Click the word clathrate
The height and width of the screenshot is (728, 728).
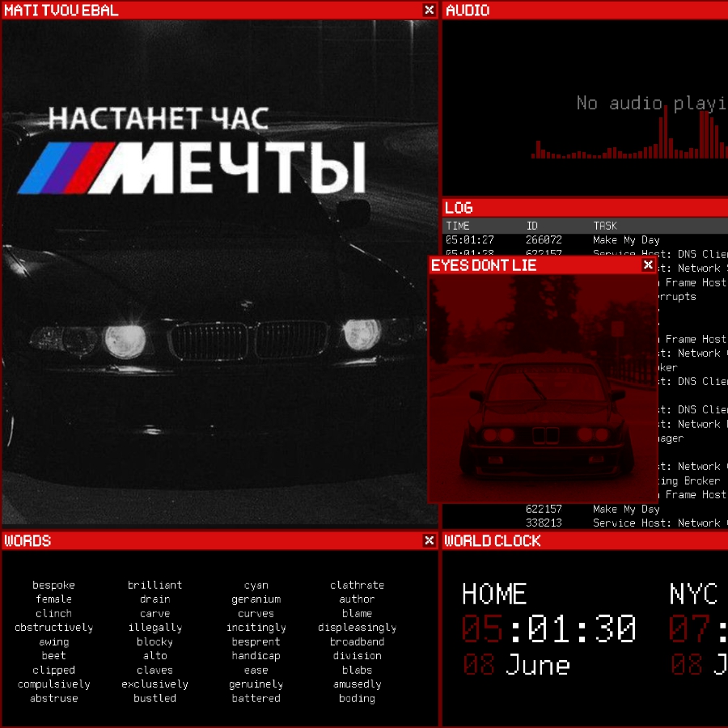click(x=358, y=585)
